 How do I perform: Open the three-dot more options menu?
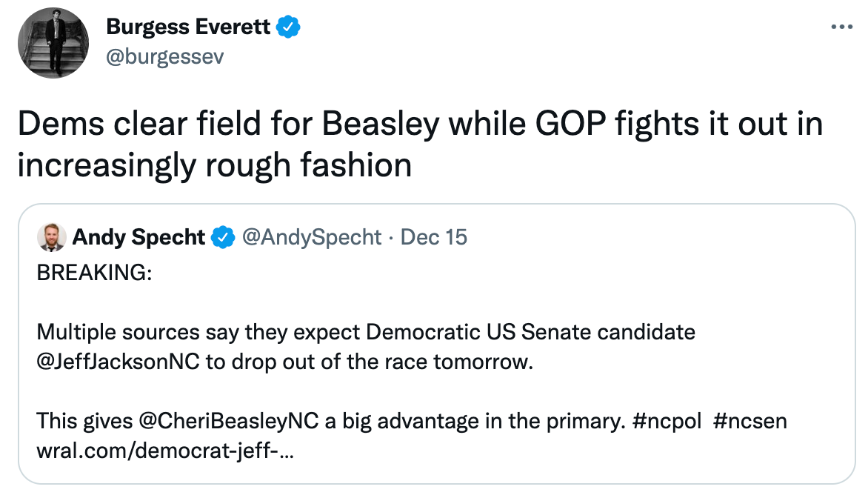pos(841,27)
